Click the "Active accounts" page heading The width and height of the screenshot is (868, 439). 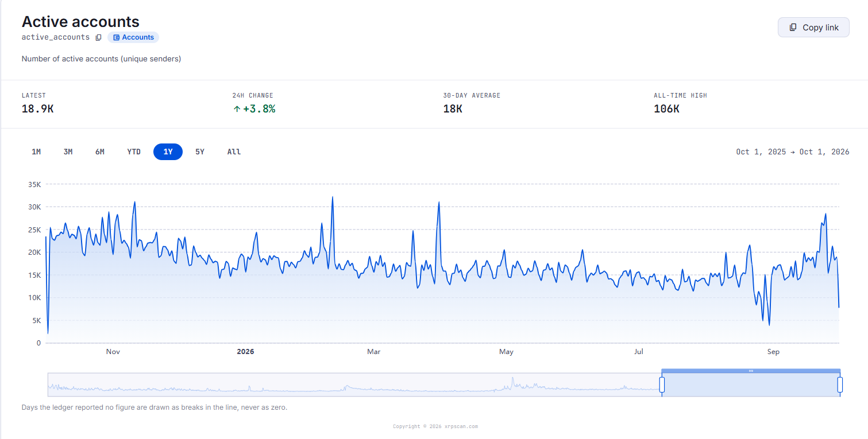(x=80, y=22)
